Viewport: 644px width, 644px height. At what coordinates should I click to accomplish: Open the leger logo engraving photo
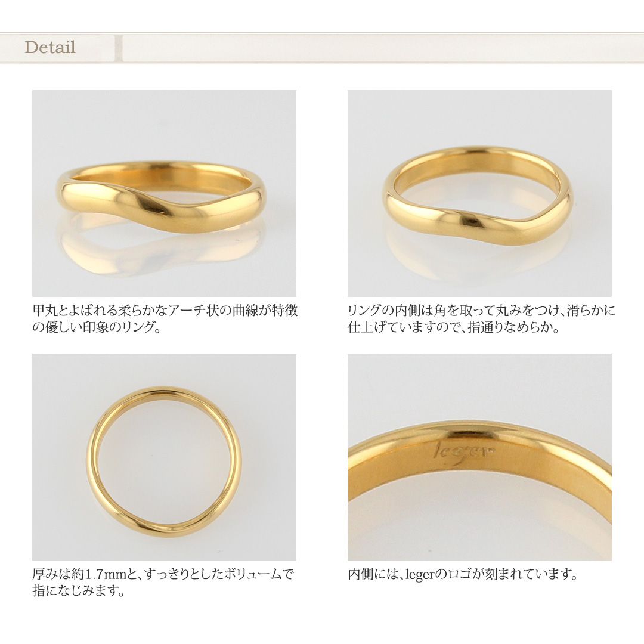coord(479,457)
